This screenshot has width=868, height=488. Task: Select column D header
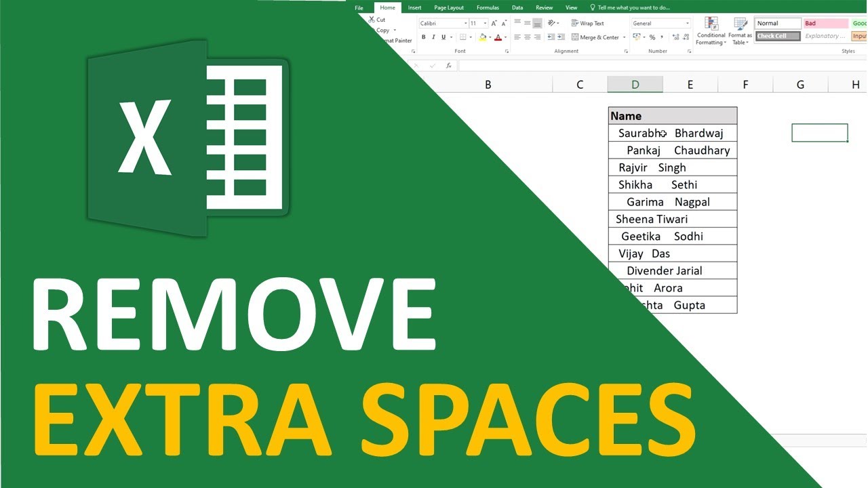click(x=635, y=85)
